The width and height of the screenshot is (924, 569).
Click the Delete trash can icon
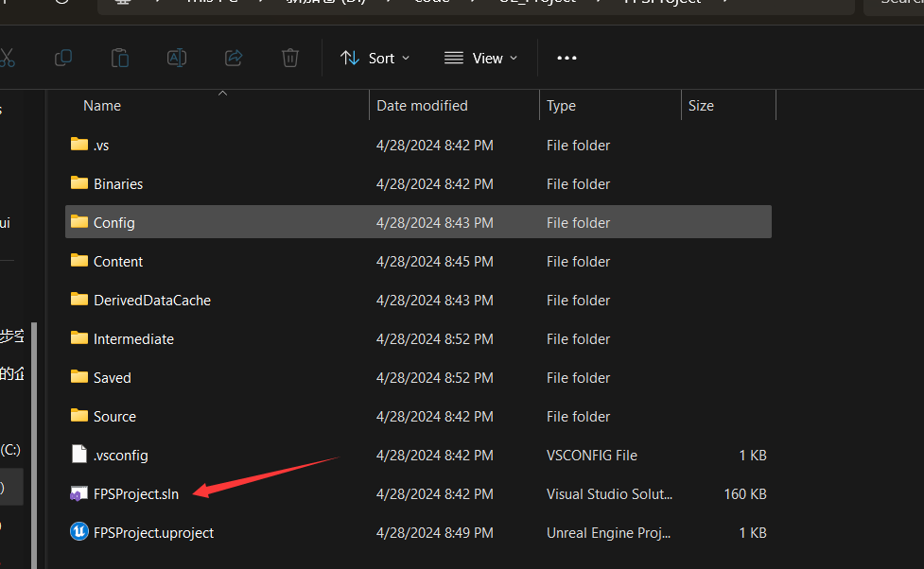290,58
